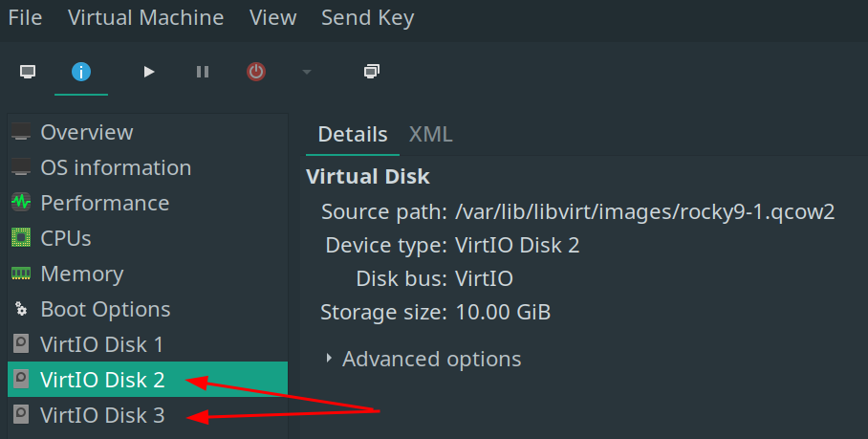Click the manage snapshots icon
Screen dimensions: 868x439
pyautogui.click(x=372, y=72)
